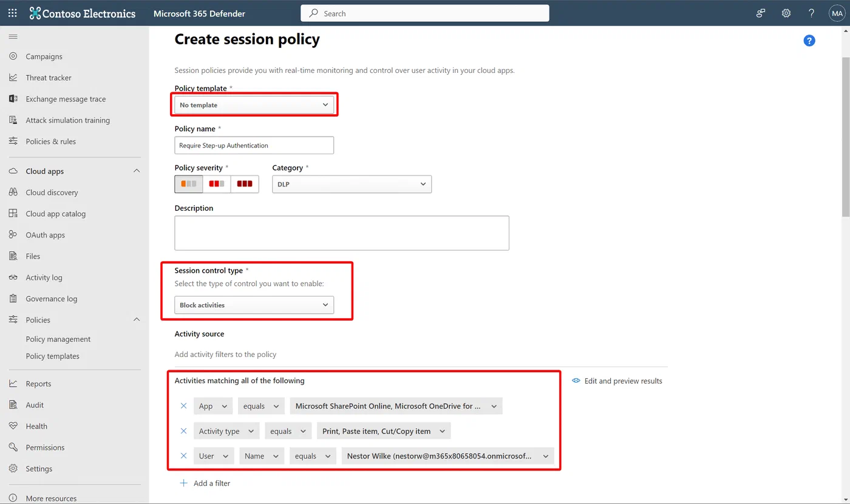Click the Description text box
This screenshot has width=850, height=504.
coord(342,233)
